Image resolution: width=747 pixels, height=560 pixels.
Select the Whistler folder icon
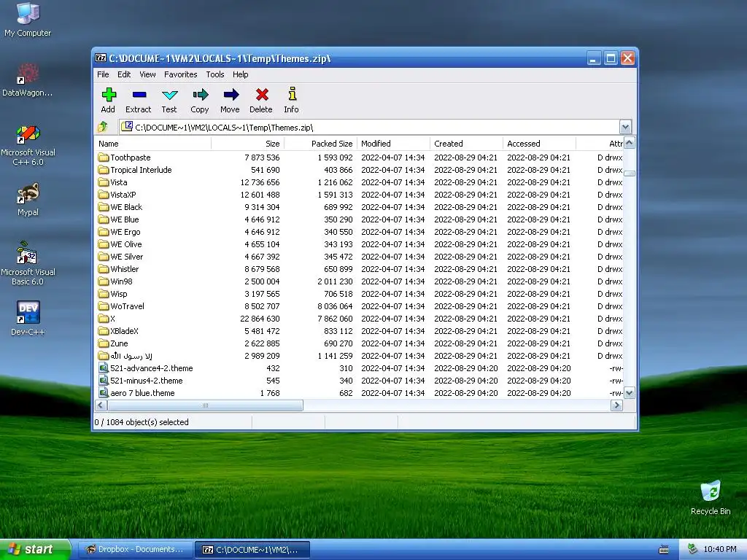point(104,268)
